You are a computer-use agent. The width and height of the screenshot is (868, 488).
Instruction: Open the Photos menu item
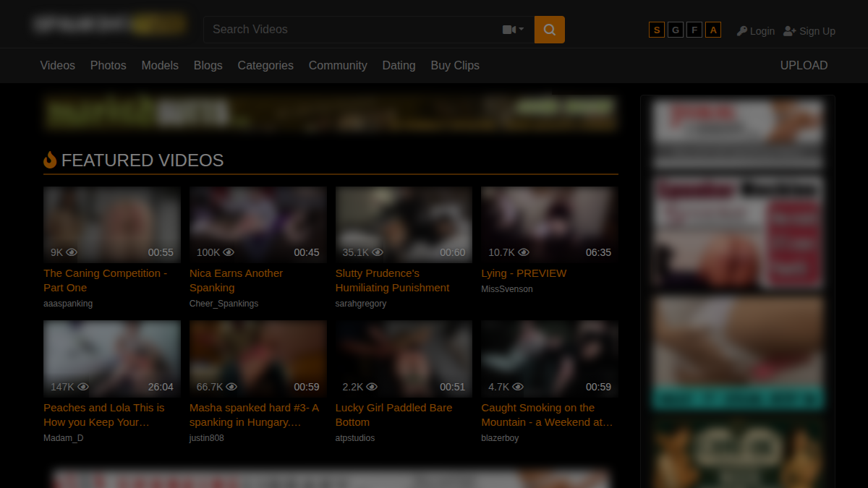point(109,65)
